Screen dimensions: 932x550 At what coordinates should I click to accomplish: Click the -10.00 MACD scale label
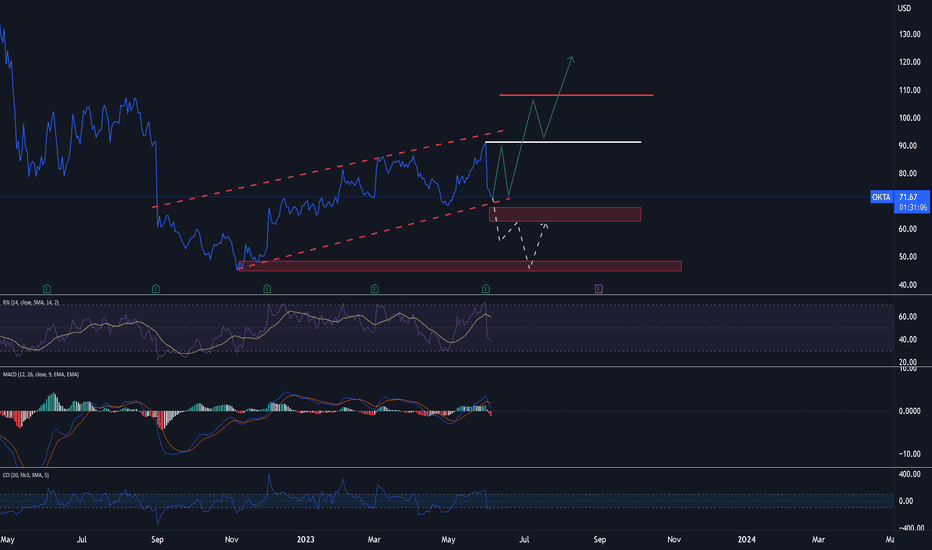coord(909,454)
